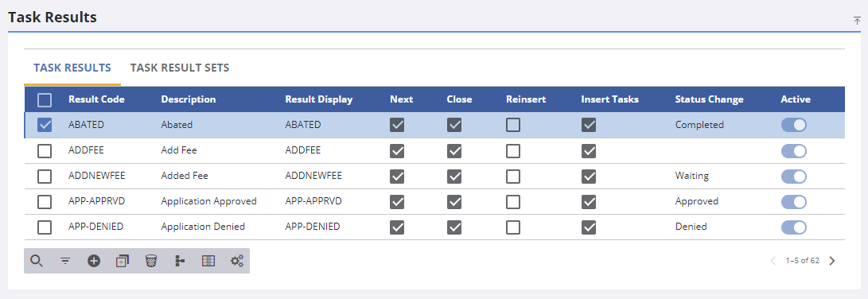Click the Completed status change cell
Viewport: 868px width, 299px height.
click(699, 125)
